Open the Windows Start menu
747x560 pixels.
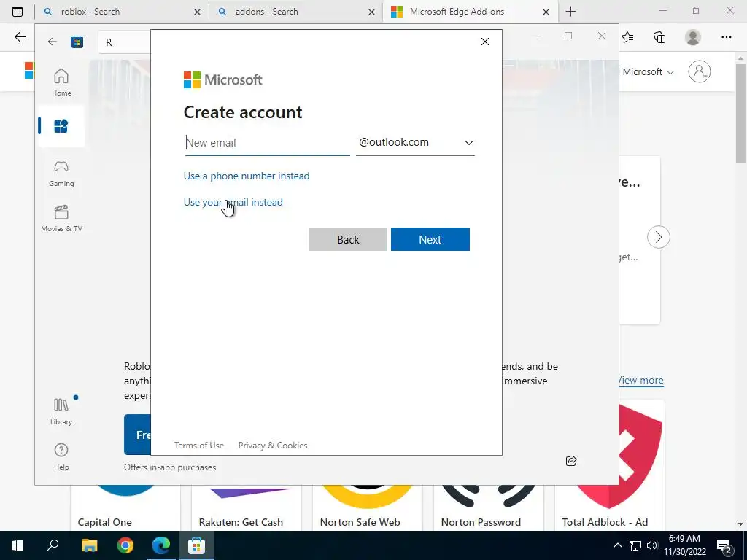pos(18,545)
